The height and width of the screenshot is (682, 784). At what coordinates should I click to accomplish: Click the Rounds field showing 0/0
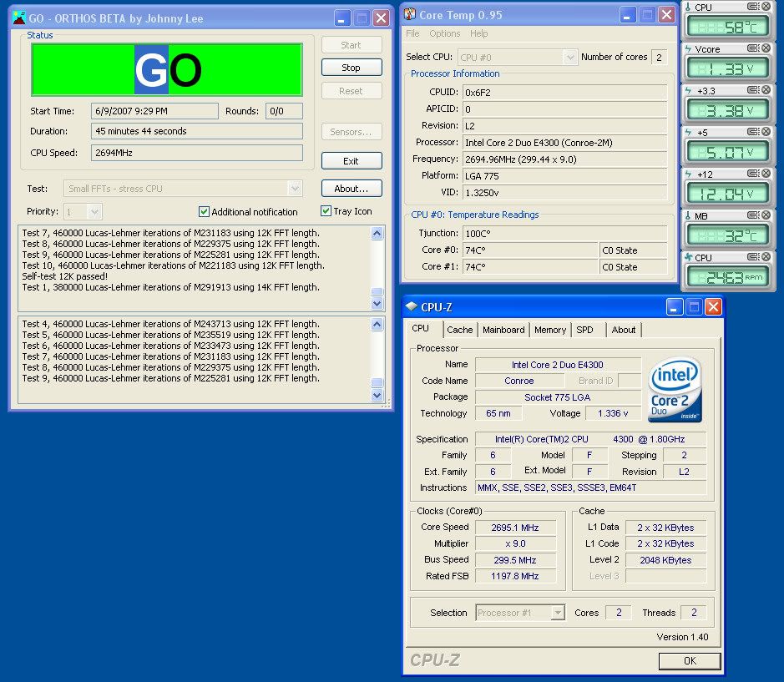click(284, 111)
